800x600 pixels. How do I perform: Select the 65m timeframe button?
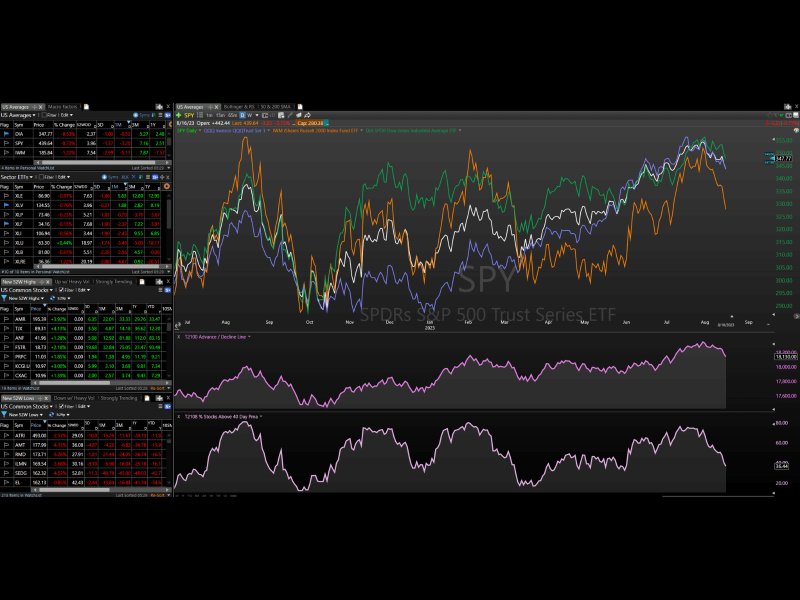click(232, 115)
